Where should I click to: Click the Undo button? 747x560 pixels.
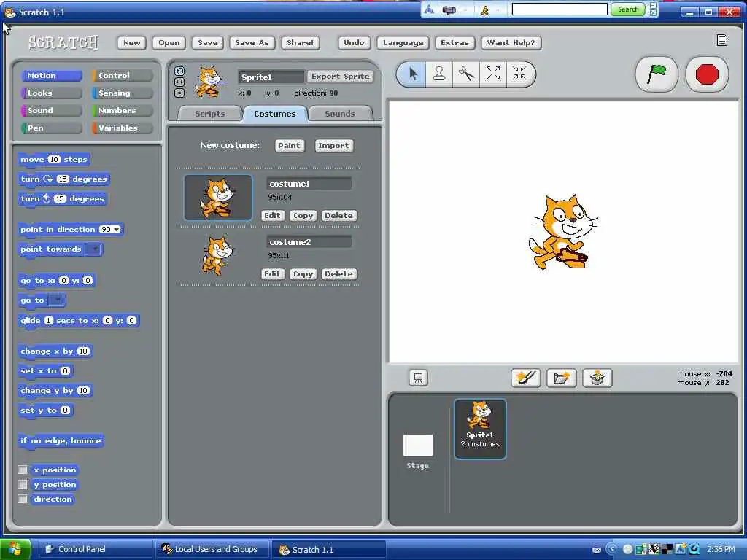coord(354,43)
